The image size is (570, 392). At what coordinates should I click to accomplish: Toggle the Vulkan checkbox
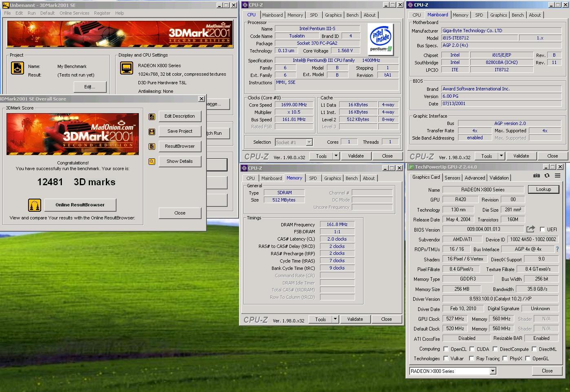446,358
